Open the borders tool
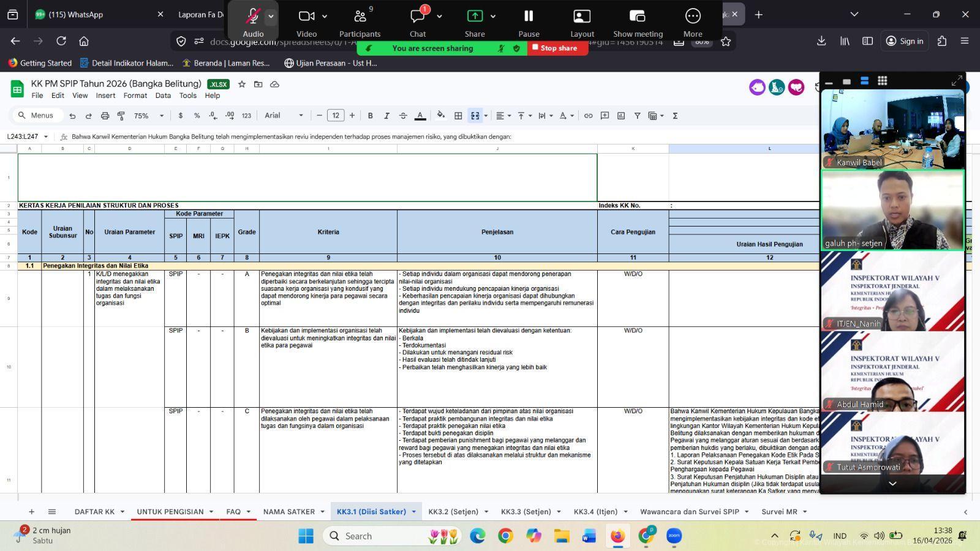Screen dimensions: 980x551 click(x=458, y=116)
